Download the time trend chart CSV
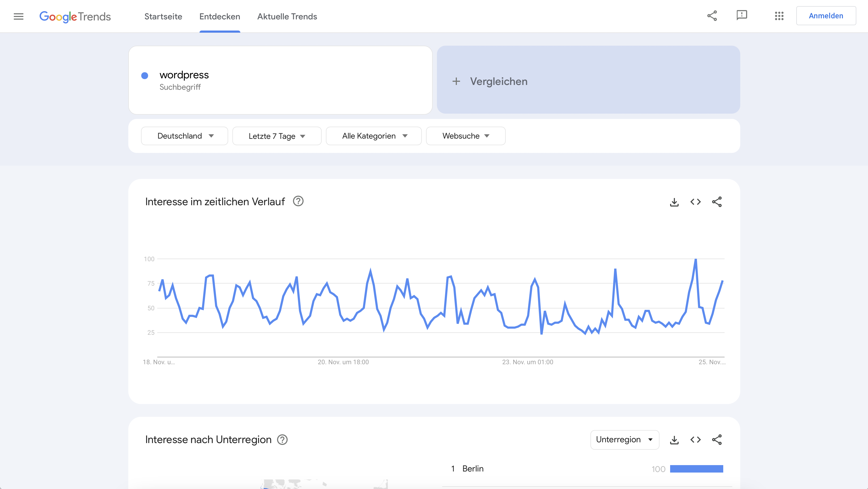Screen dimensions: 868x489 point(674,202)
